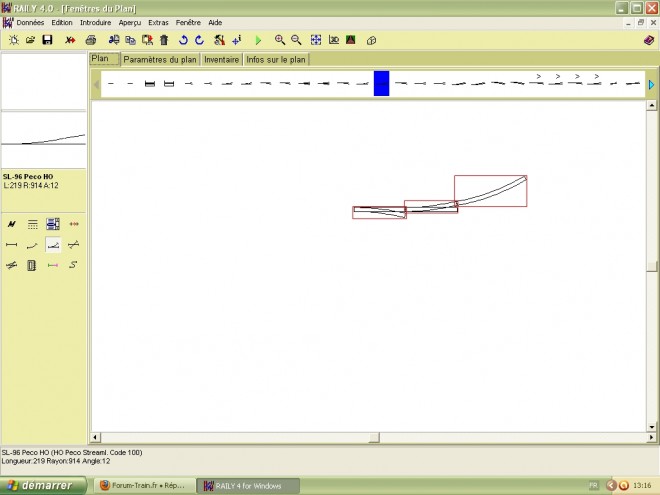Click the red and green terrain icon
Viewport: 660px width, 495px height.
coord(351,40)
